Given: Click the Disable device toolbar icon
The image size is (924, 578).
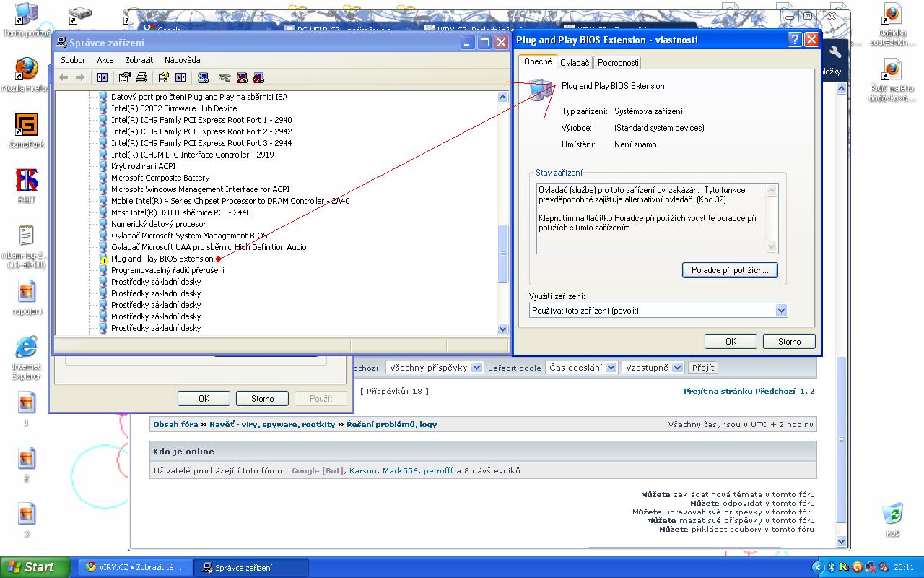Looking at the screenshot, I should (258, 77).
